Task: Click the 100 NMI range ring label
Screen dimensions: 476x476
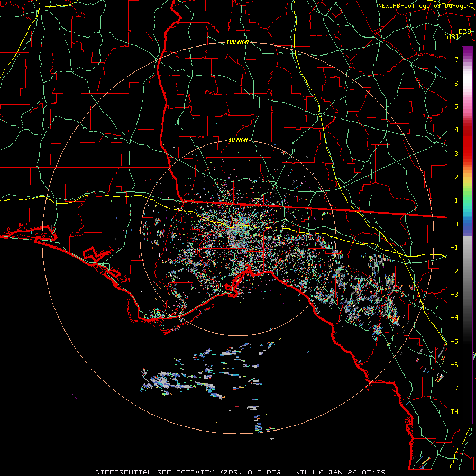Action: [237, 42]
